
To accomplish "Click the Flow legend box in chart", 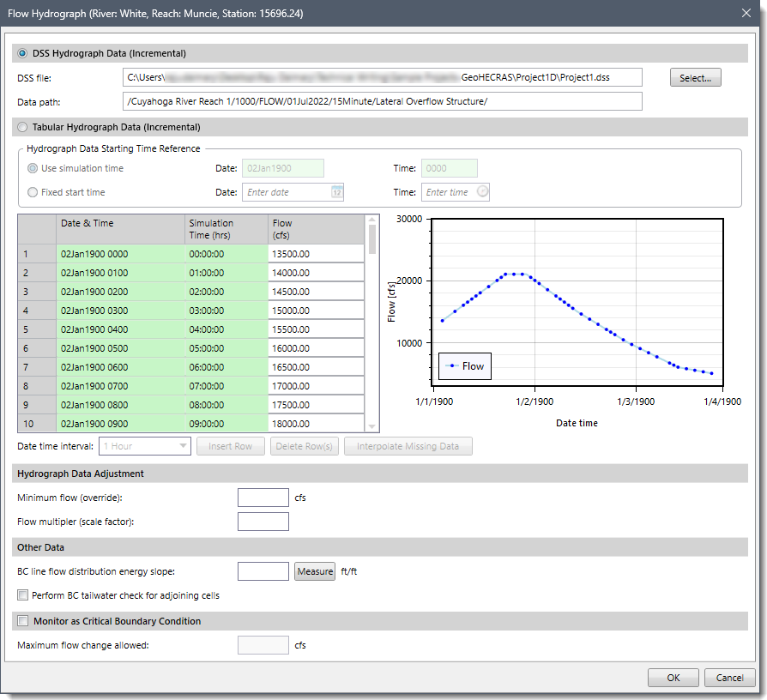I will pos(465,366).
